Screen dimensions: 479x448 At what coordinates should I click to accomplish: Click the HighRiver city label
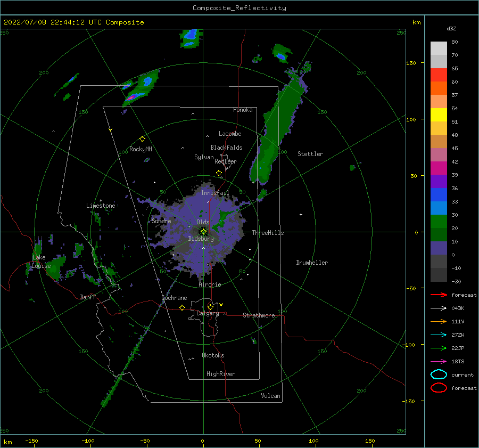(x=221, y=374)
